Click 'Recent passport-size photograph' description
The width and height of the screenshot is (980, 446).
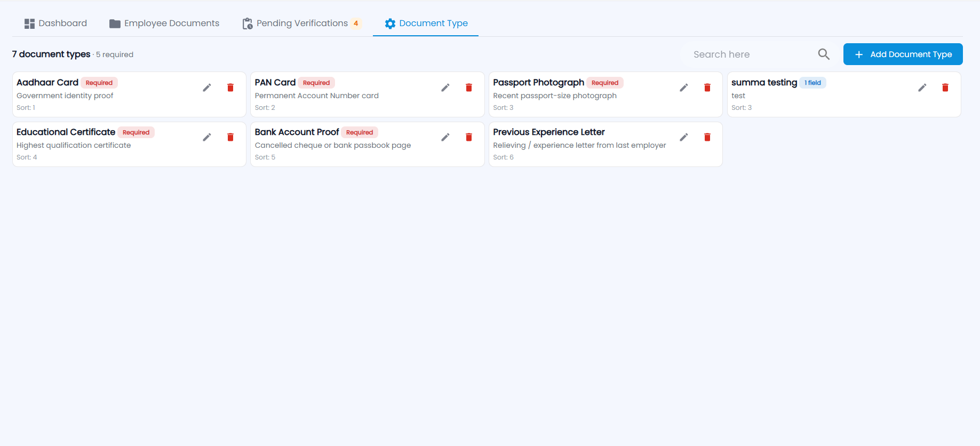click(x=555, y=95)
